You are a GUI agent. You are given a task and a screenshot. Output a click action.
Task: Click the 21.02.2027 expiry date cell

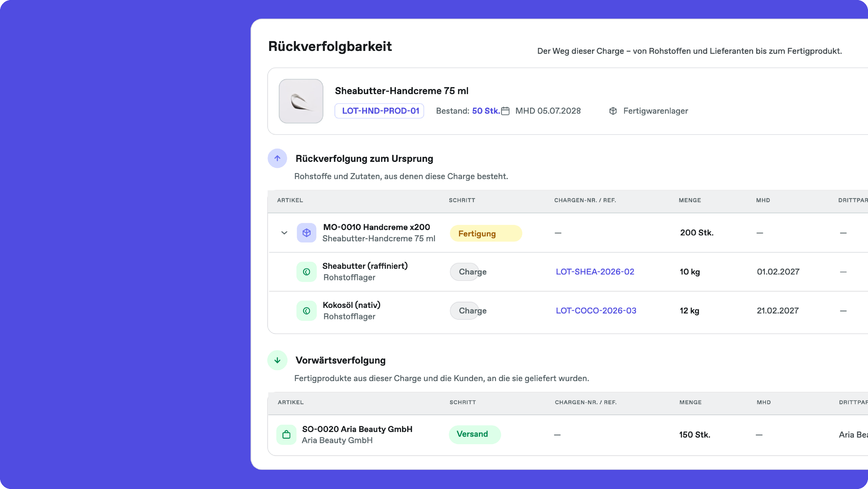pyautogui.click(x=778, y=311)
